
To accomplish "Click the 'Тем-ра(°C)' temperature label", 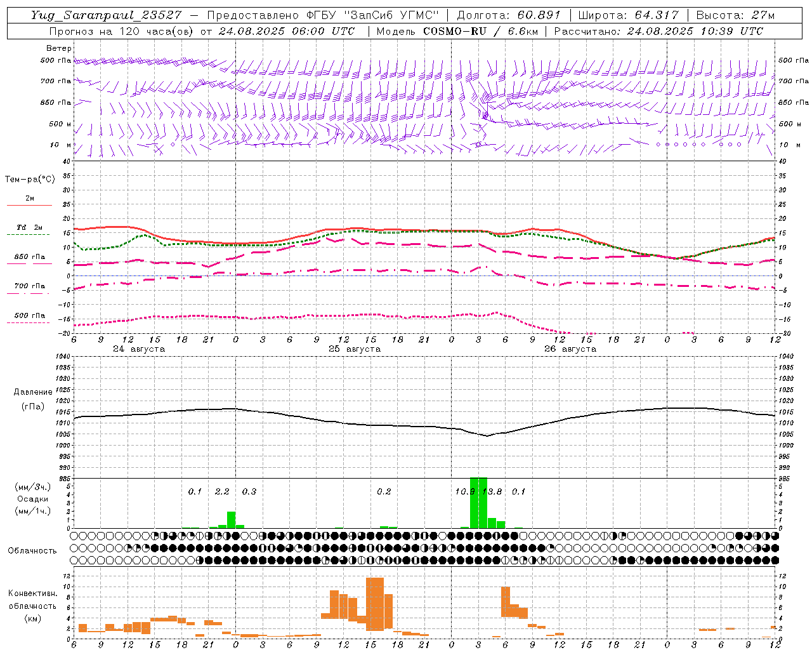I will (x=30, y=180).
